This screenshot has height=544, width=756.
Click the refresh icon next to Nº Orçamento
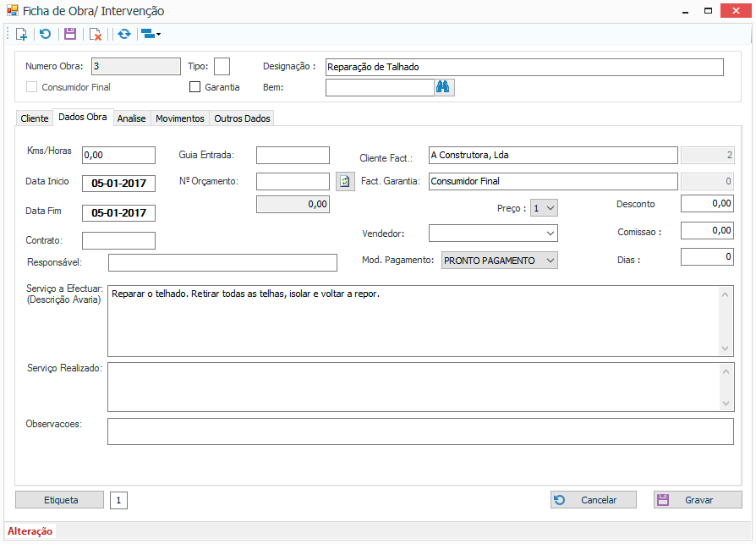coord(345,181)
